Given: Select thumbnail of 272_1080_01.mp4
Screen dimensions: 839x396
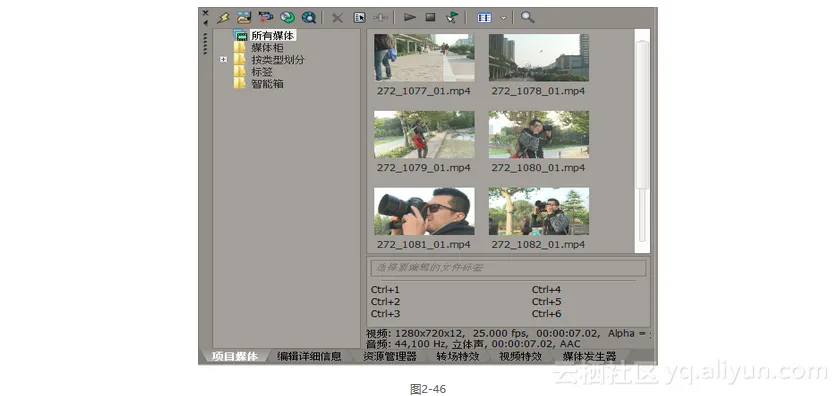Looking at the screenshot, I should coord(539,134).
